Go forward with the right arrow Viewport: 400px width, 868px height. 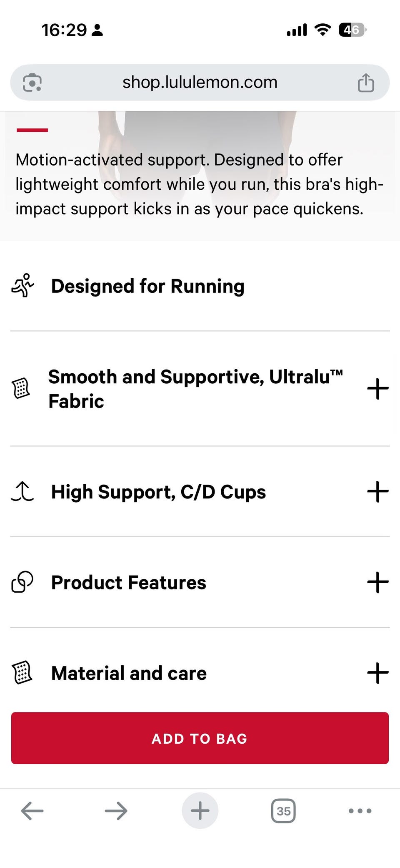(116, 811)
